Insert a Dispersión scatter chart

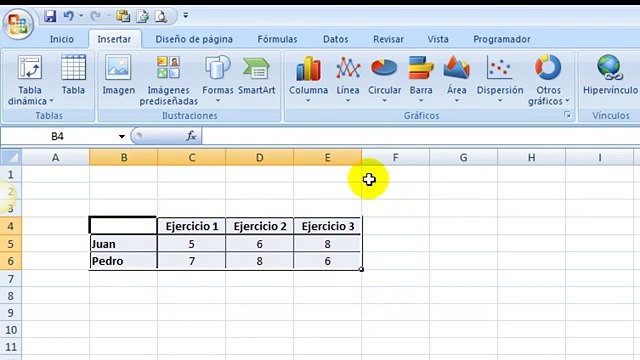tap(500, 79)
